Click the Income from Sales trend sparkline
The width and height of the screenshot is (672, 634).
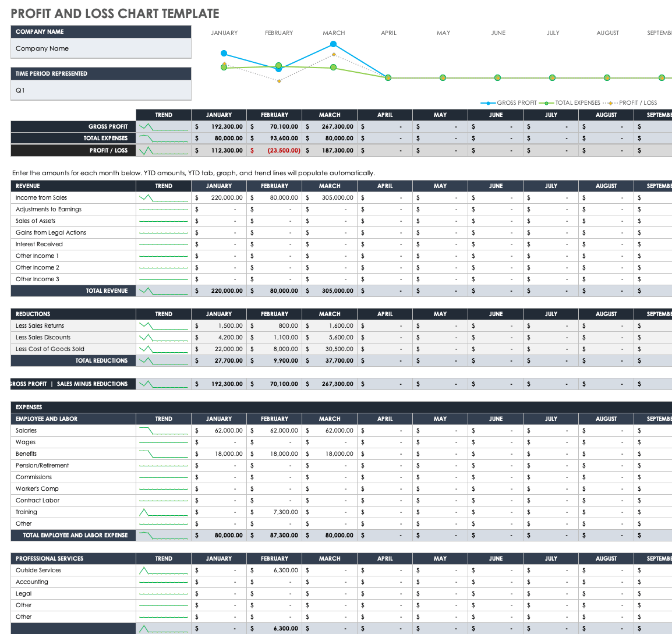163,198
